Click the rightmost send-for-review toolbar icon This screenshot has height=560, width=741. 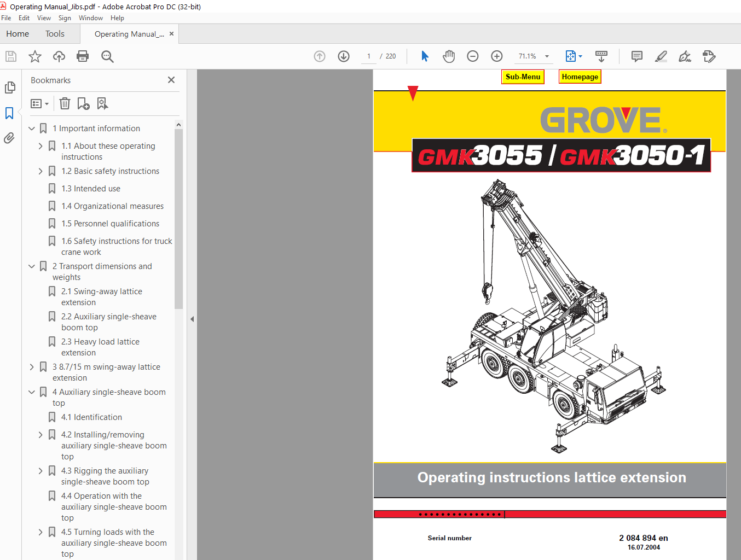point(709,56)
